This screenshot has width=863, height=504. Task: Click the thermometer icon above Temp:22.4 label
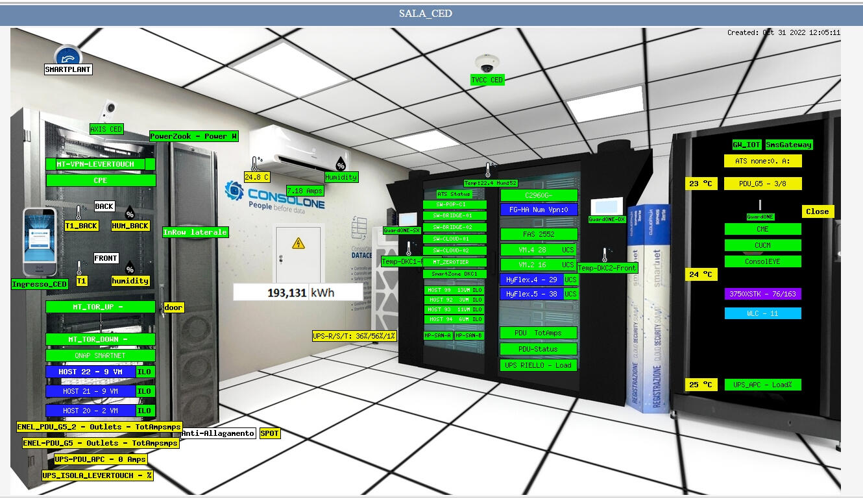tap(488, 171)
